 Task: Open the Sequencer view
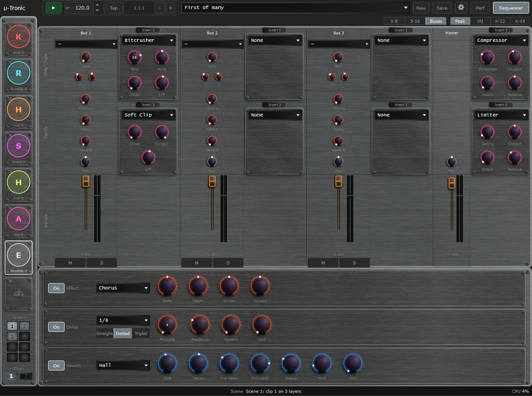tap(511, 8)
